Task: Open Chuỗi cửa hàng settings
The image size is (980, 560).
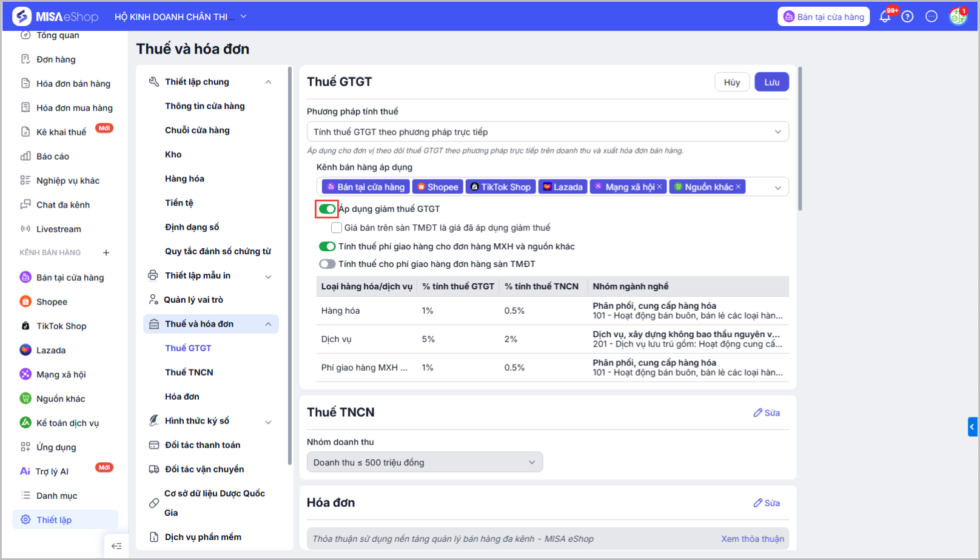Action: pos(197,130)
